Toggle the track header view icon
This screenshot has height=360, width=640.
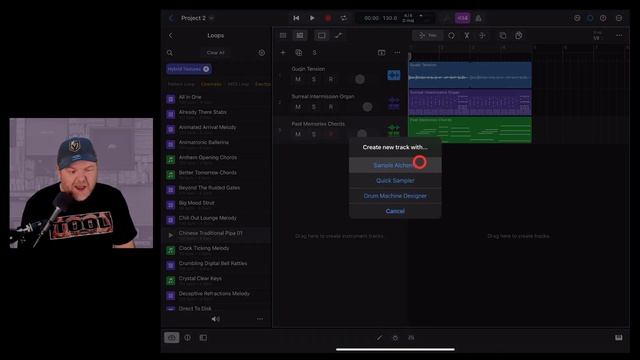[x=300, y=36]
